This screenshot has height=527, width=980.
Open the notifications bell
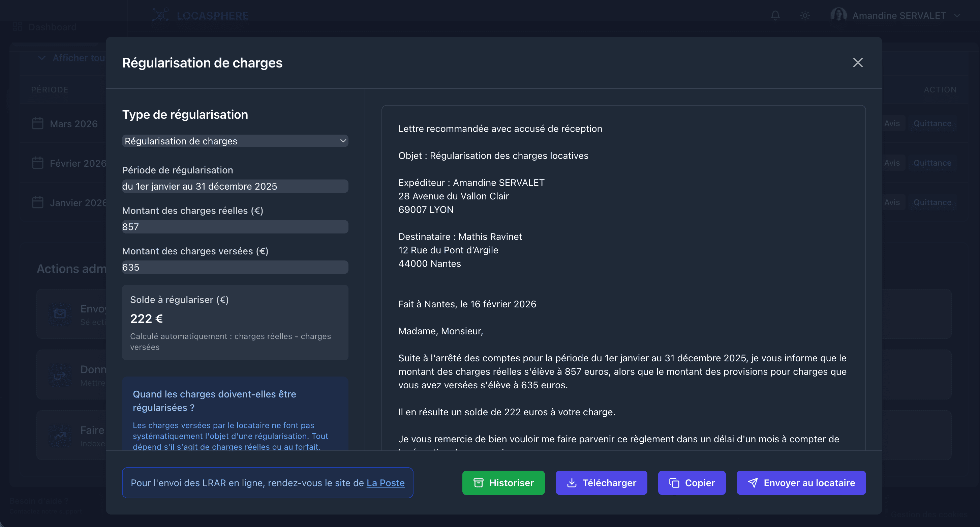(x=775, y=15)
